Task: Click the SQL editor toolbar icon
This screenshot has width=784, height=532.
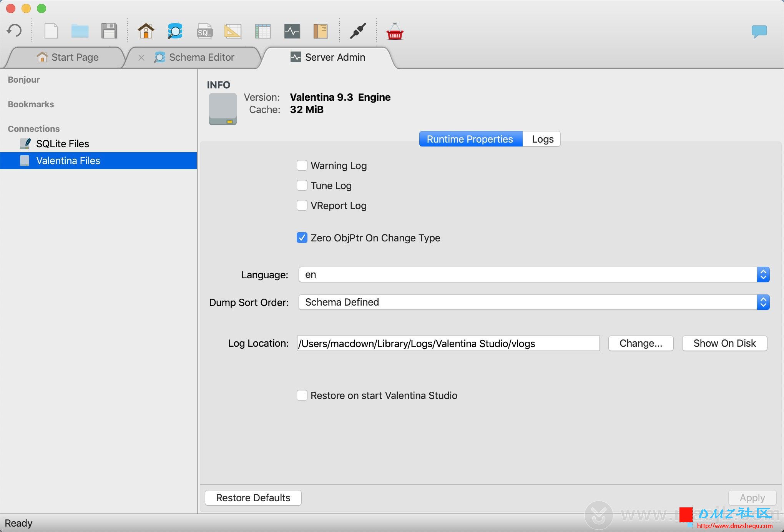Action: 204,32
